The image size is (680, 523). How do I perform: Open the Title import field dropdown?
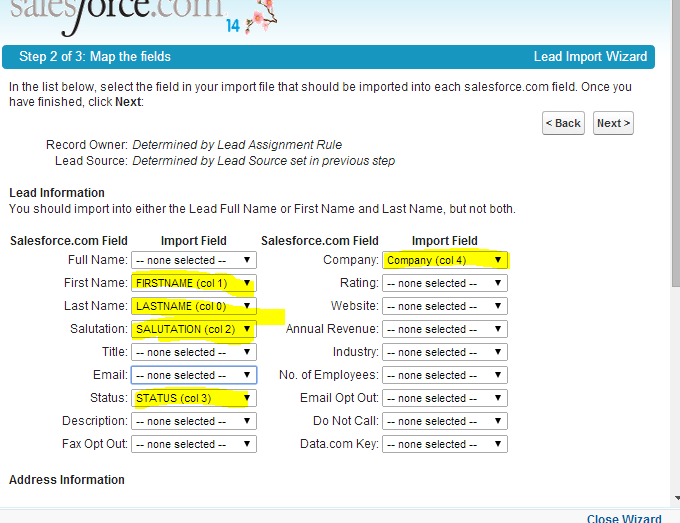point(194,352)
